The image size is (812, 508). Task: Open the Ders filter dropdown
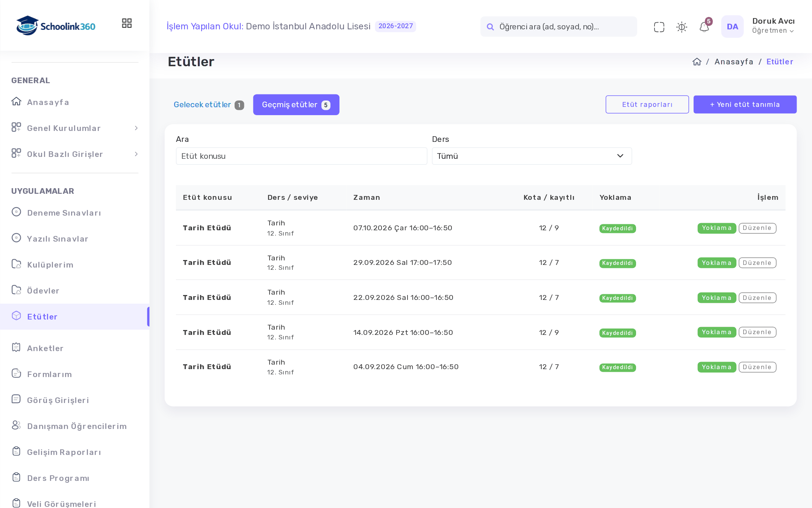[532, 156]
